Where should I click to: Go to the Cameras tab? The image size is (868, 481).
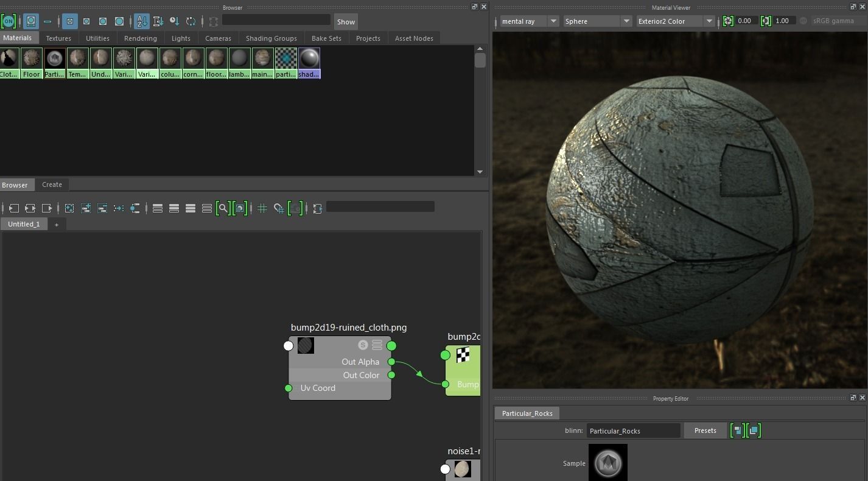coord(218,38)
